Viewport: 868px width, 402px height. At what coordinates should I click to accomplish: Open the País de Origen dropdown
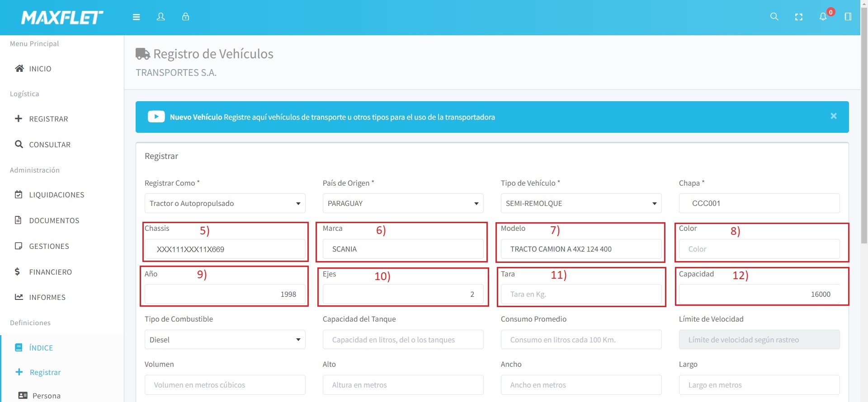point(403,203)
